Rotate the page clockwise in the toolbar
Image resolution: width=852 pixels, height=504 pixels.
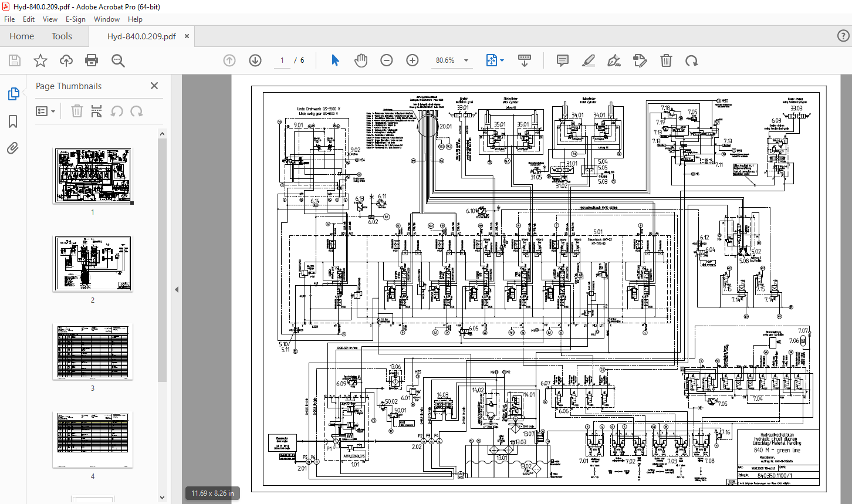pos(692,60)
